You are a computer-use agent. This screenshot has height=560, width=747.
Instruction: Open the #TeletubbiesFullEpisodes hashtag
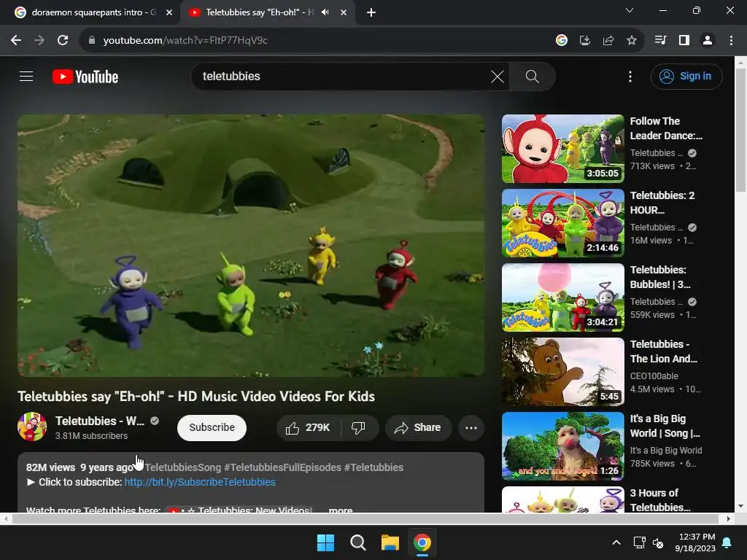(x=282, y=467)
